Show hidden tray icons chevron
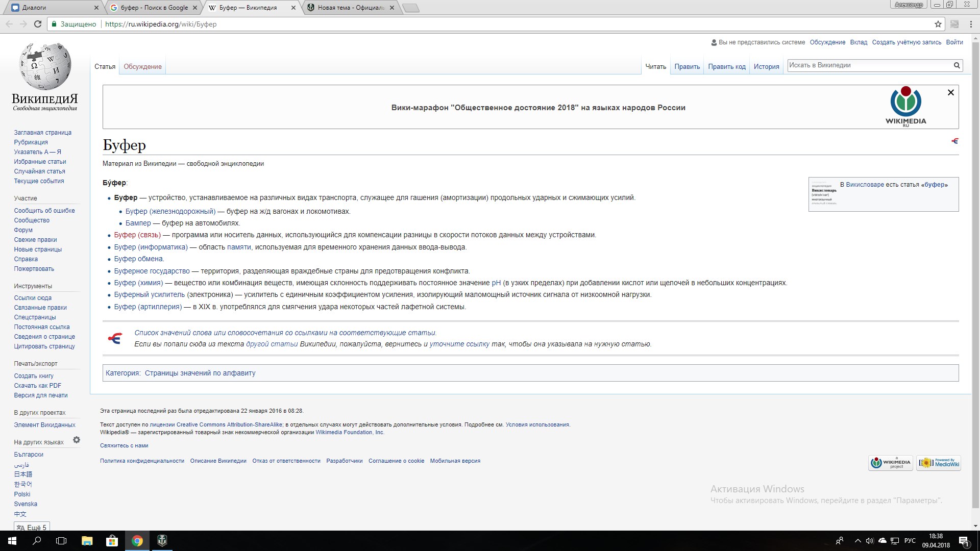The image size is (980, 551). (857, 541)
